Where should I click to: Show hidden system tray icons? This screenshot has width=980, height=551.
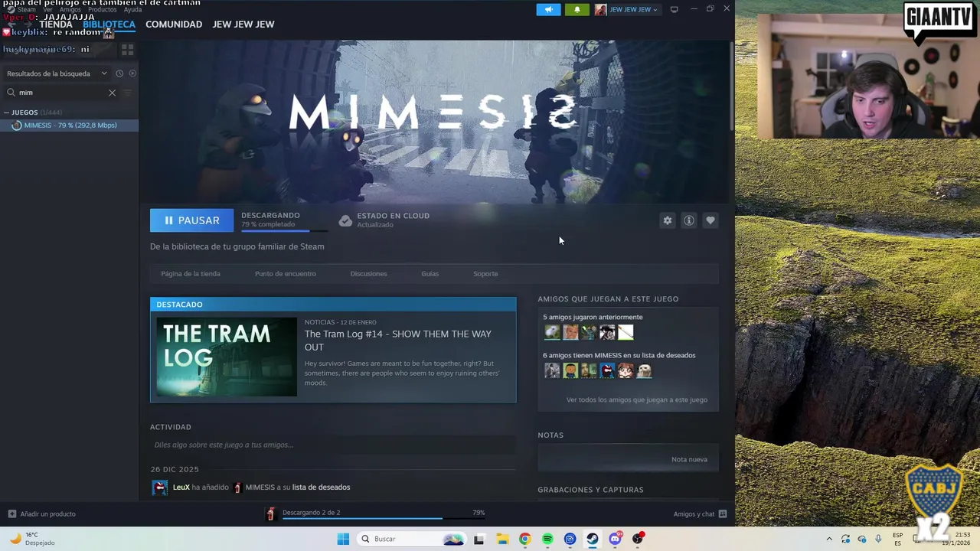click(x=828, y=539)
